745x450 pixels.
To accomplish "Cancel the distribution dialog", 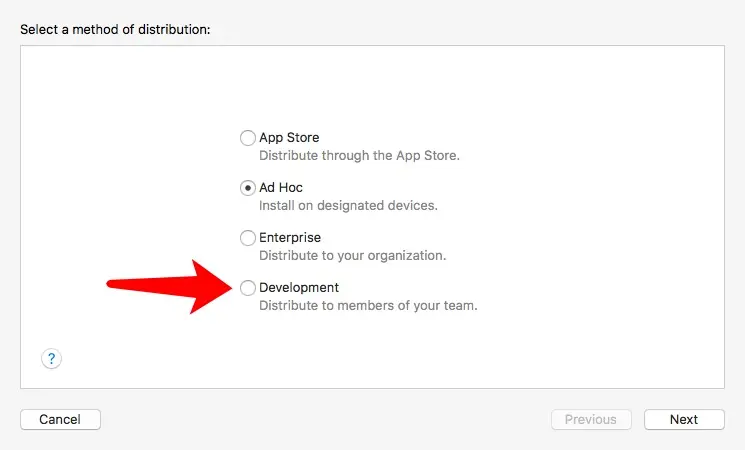I will (x=60, y=419).
